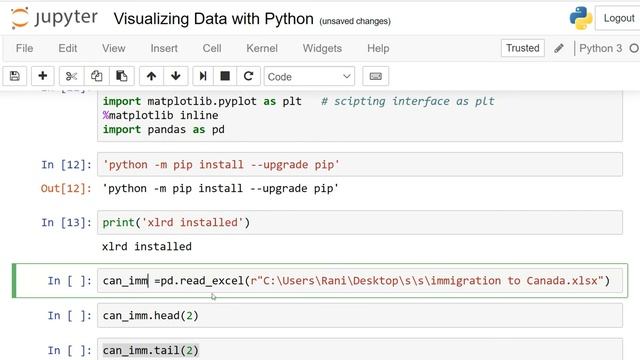Viewport: 640px width, 360px height.
Task: Click the %matplotlib inline line
Action: [x=160, y=116]
